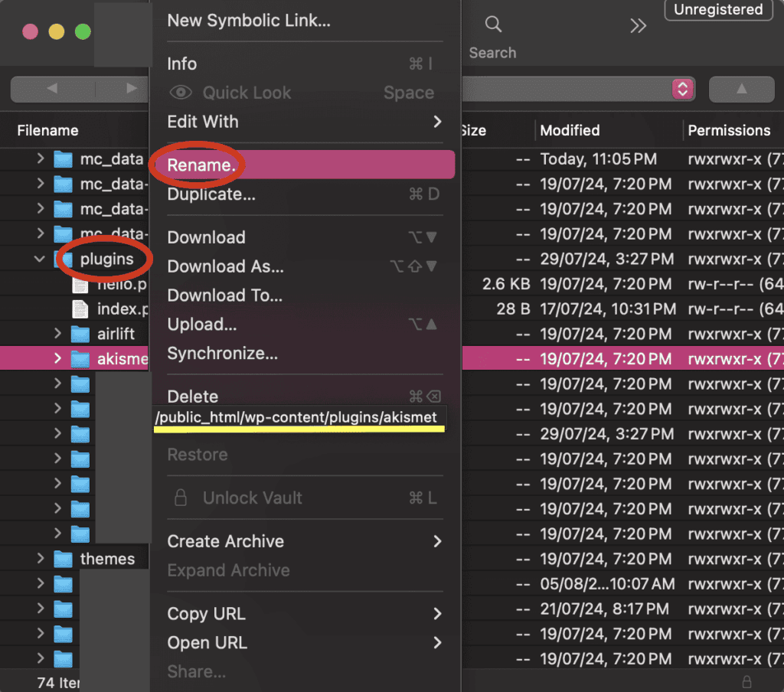Viewport: 784px width, 692px height.
Task: Click the first mc_data folder icon
Action: point(63,159)
